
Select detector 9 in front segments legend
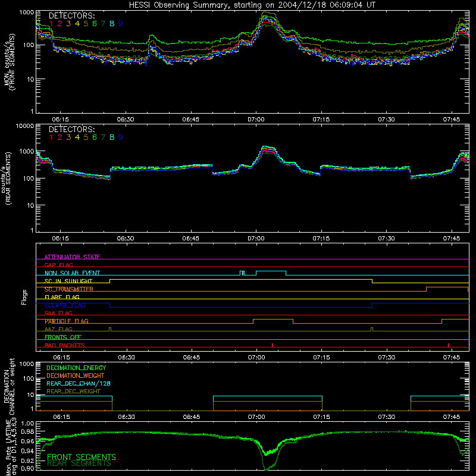[x=121, y=24]
